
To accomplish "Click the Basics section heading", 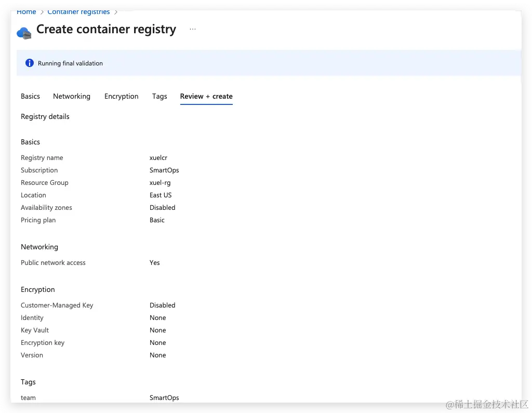I will [x=30, y=142].
